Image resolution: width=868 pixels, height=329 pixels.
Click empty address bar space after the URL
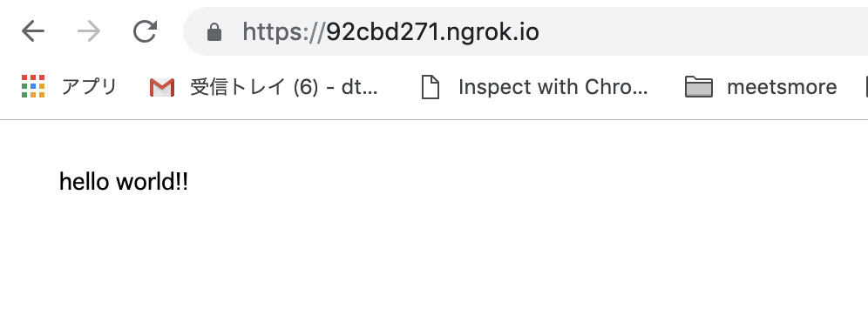[x=703, y=31]
